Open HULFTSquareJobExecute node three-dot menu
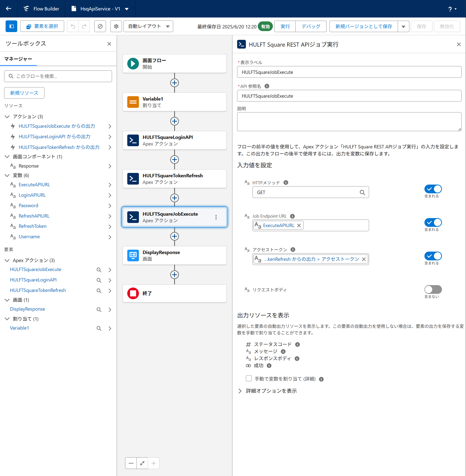 click(216, 217)
